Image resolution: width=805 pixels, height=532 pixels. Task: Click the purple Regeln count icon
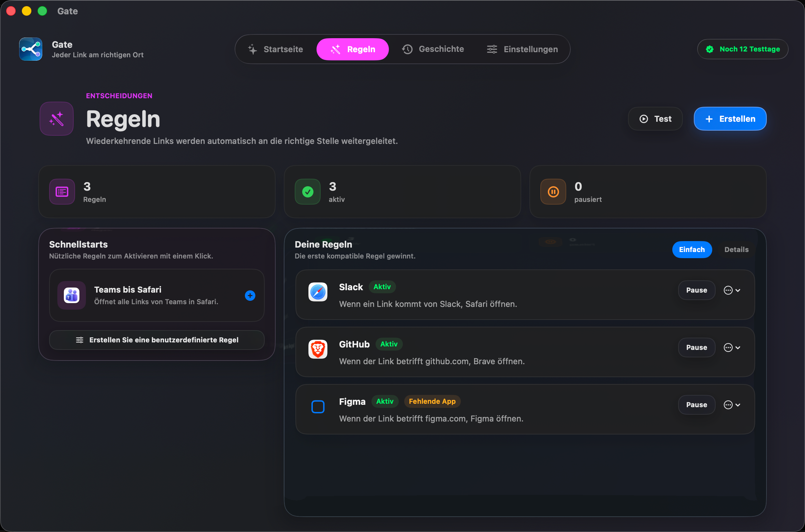(62, 192)
